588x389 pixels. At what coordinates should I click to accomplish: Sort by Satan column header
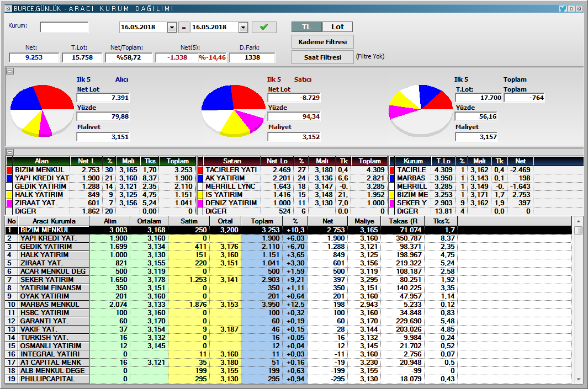click(x=232, y=161)
